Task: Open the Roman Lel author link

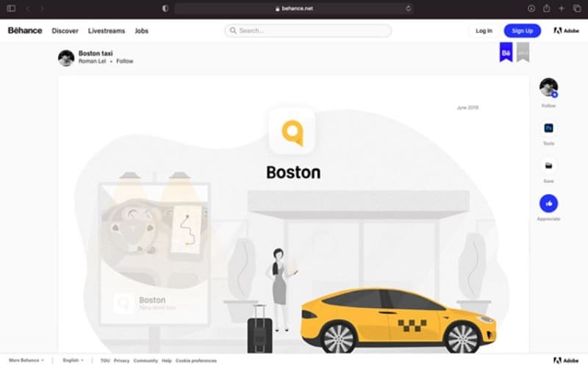Action: (93, 61)
